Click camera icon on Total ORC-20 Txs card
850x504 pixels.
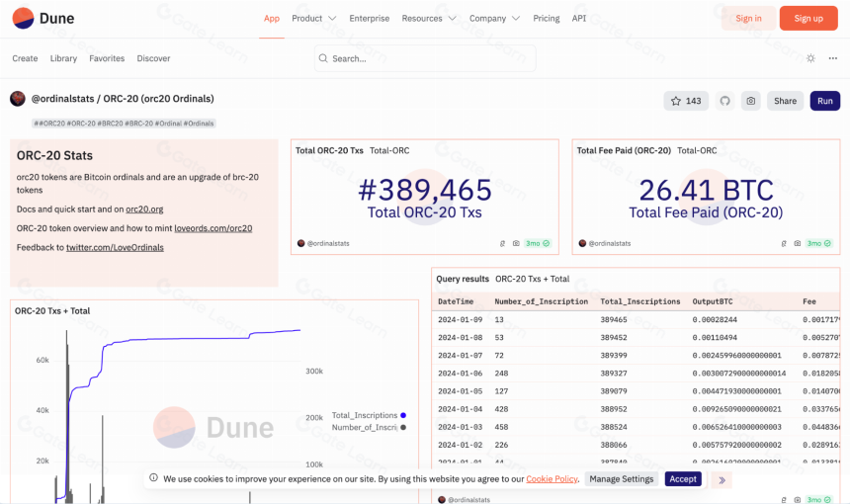pyautogui.click(x=516, y=243)
